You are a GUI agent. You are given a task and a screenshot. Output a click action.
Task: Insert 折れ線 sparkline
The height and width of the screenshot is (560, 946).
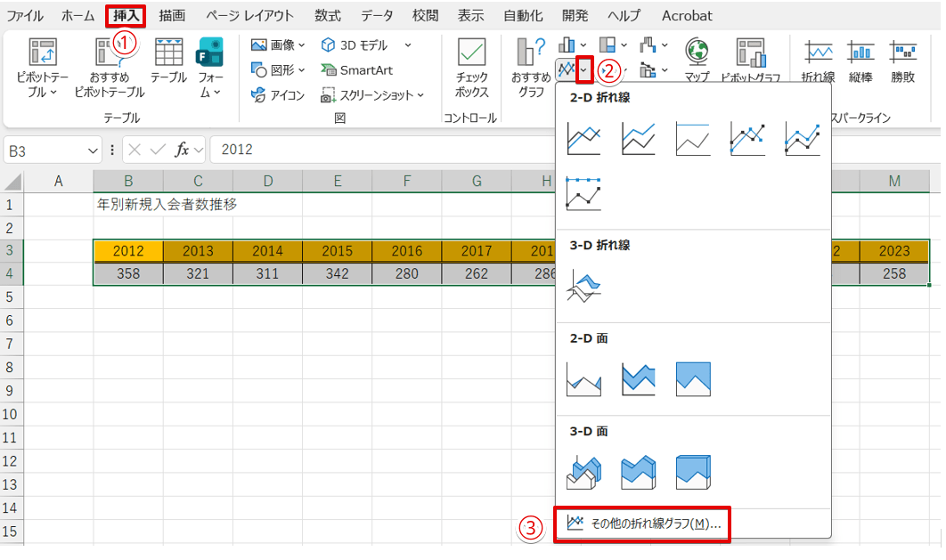pyautogui.click(x=818, y=61)
